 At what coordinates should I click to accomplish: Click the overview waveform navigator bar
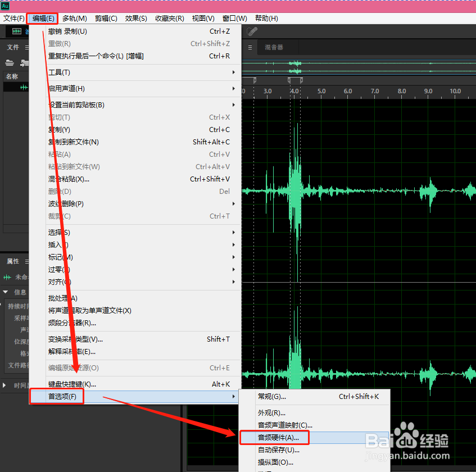359,67
